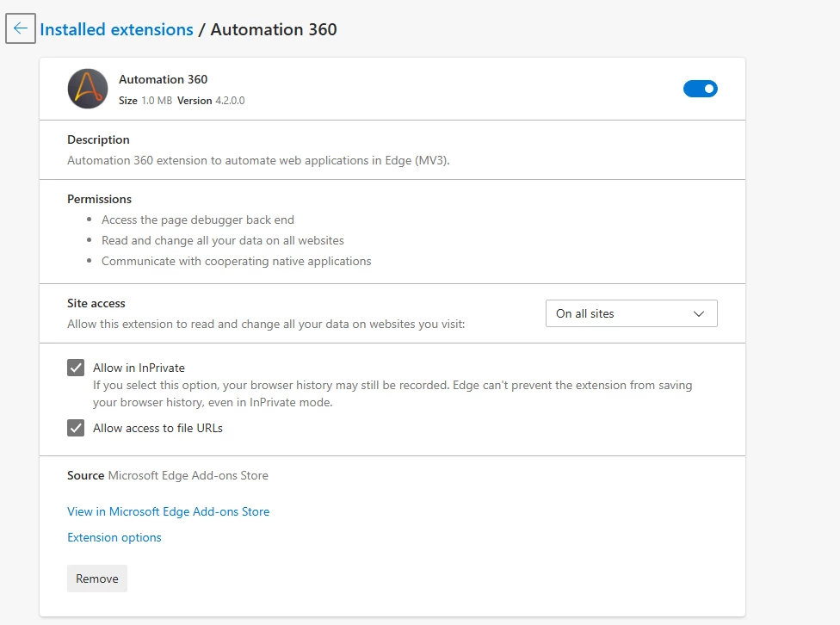
Task: Click the Size 1.0 MB text
Action: 145,100
